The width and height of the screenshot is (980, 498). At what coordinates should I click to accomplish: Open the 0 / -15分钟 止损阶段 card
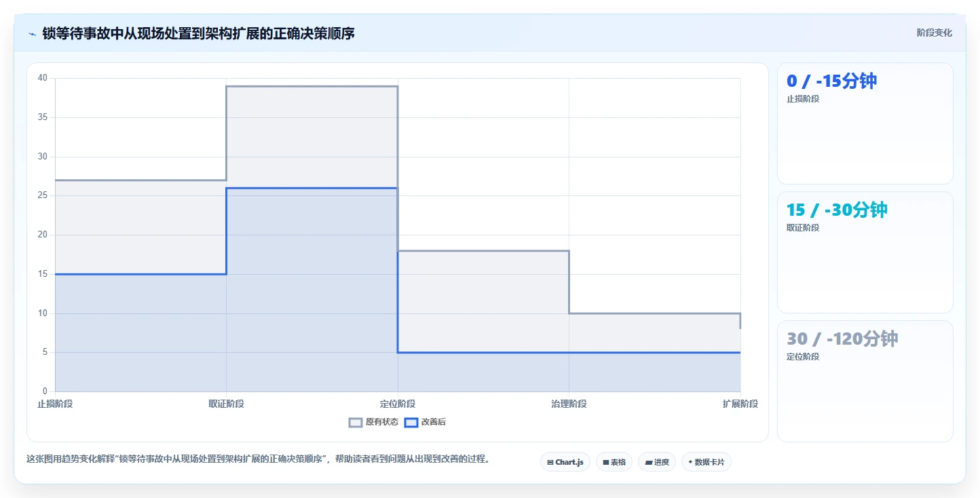[x=865, y=123]
